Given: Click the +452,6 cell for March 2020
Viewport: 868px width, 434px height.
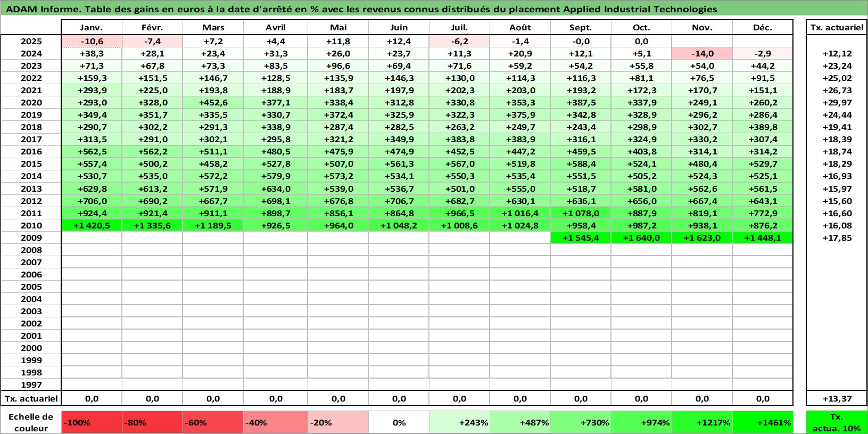Looking at the screenshot, I should coord(213,102).
